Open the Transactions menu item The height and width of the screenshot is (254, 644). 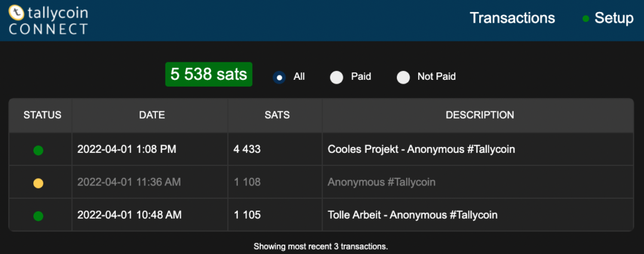click(512, 18)
